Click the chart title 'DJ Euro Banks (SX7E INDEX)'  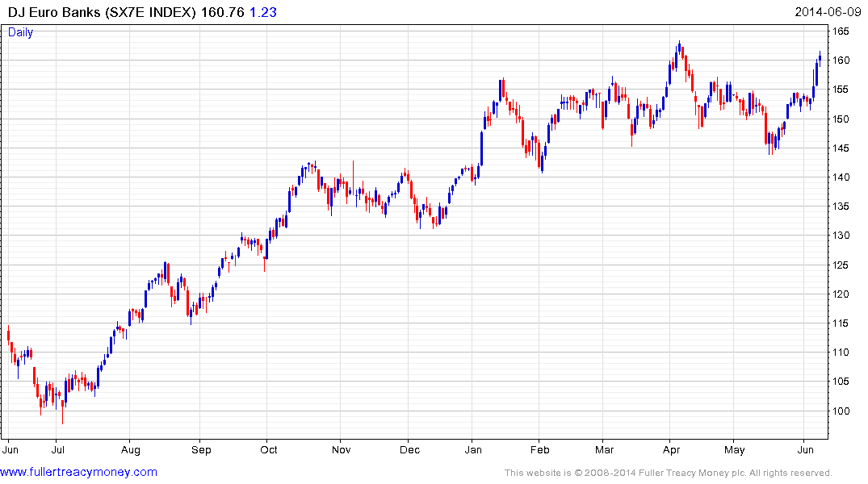coord(102,12)
